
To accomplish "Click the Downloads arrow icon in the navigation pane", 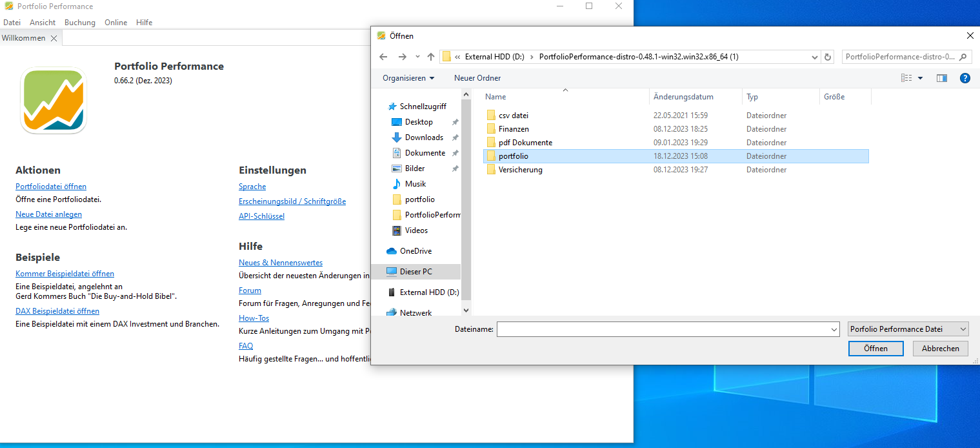I will point(397,137).
